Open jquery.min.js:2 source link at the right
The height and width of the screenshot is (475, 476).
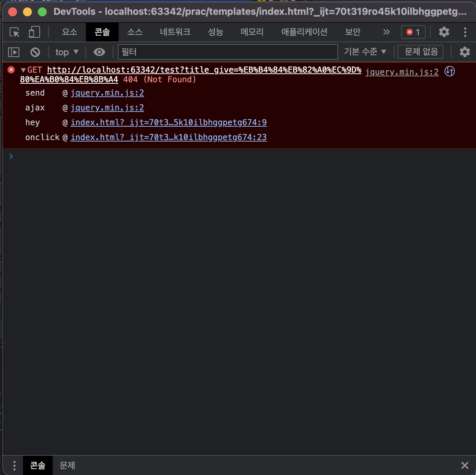click(402, 72)
